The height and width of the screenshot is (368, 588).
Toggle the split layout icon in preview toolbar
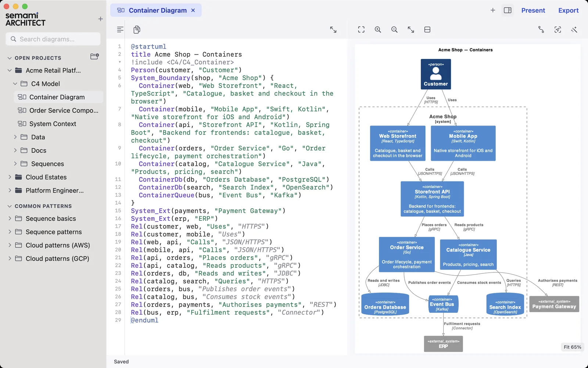coord(427,29)
